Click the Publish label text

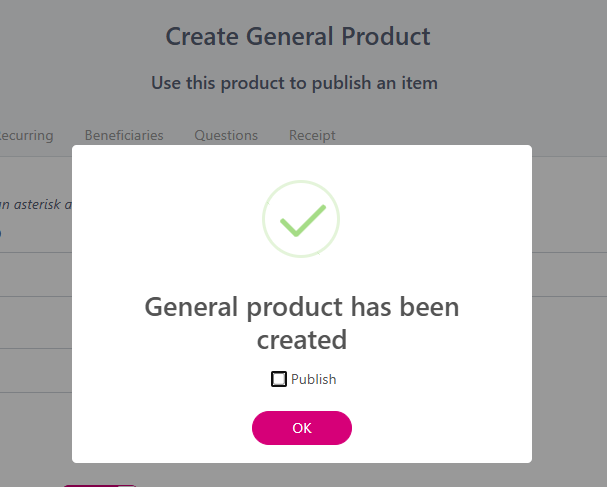click(314, 379)
